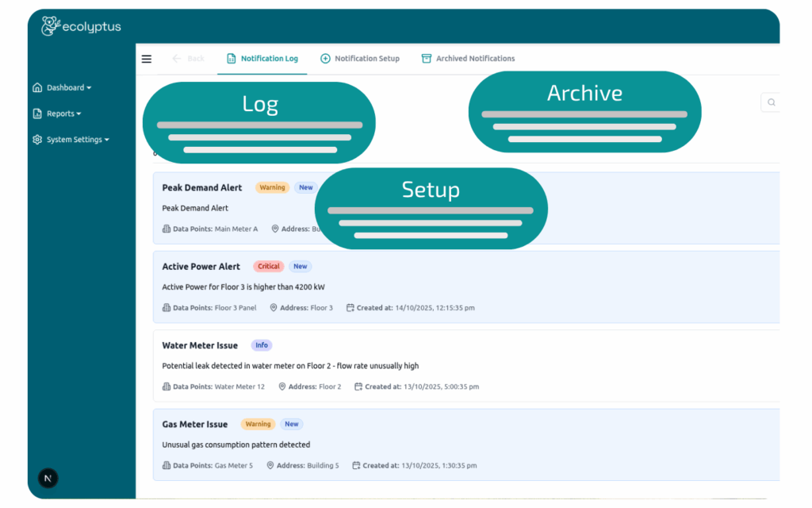This screenshot has height=508, width=812.
Task: Open the Active Power Alert notification
Action: click(201, 267)
